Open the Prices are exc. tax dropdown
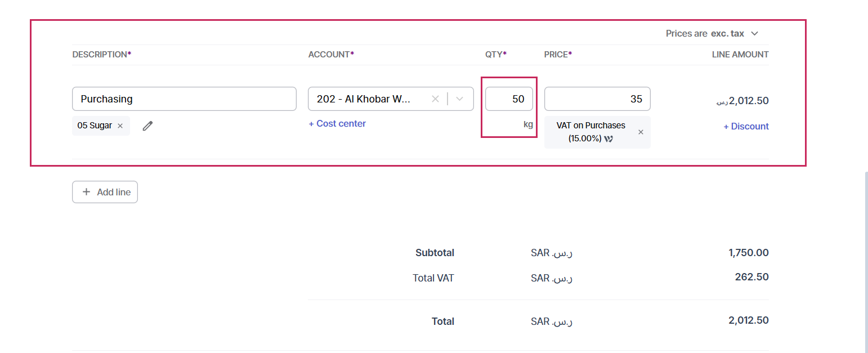Viewport: 868px width, 353px height. tap(712, 34)
